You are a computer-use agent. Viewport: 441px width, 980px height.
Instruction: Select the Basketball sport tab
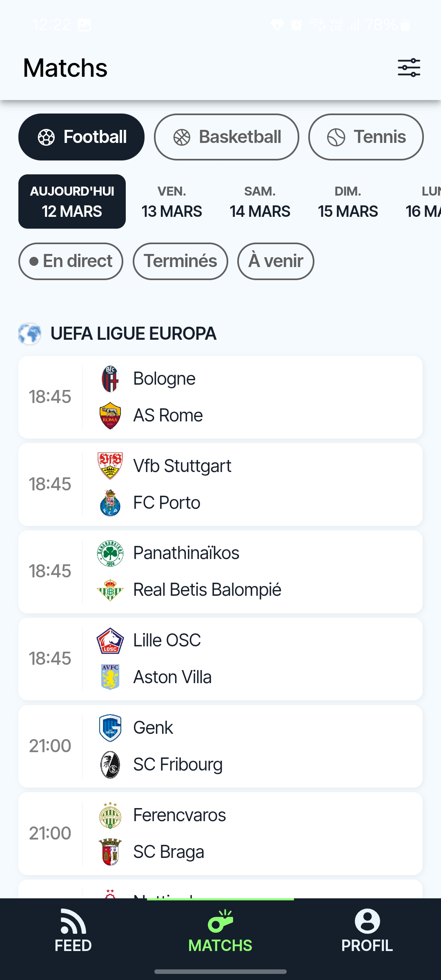226,137
